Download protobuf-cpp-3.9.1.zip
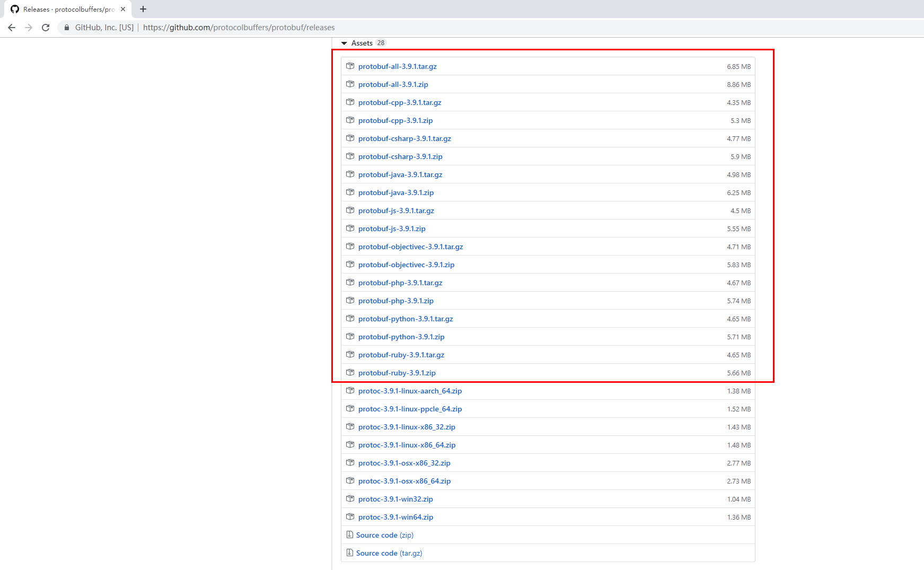 395,120
